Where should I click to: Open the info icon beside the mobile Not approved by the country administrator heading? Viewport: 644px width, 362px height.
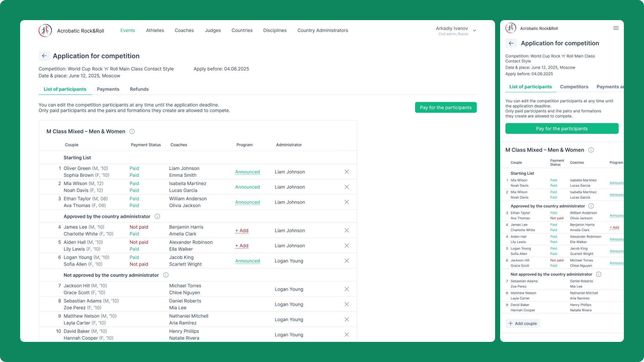click(599, 274)
